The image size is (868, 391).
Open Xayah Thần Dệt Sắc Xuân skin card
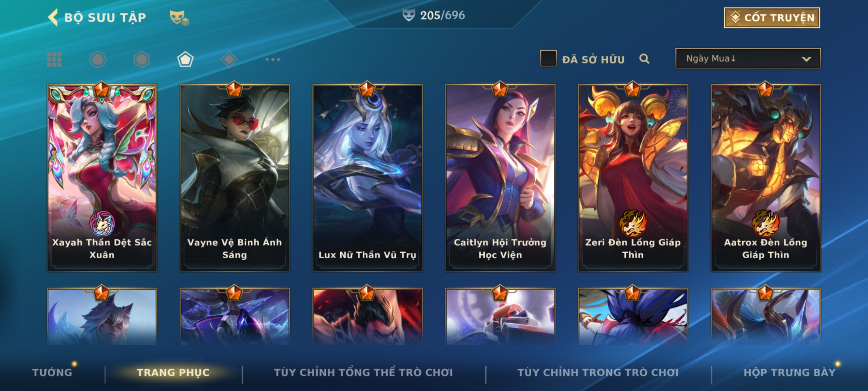tap(102, 178)
